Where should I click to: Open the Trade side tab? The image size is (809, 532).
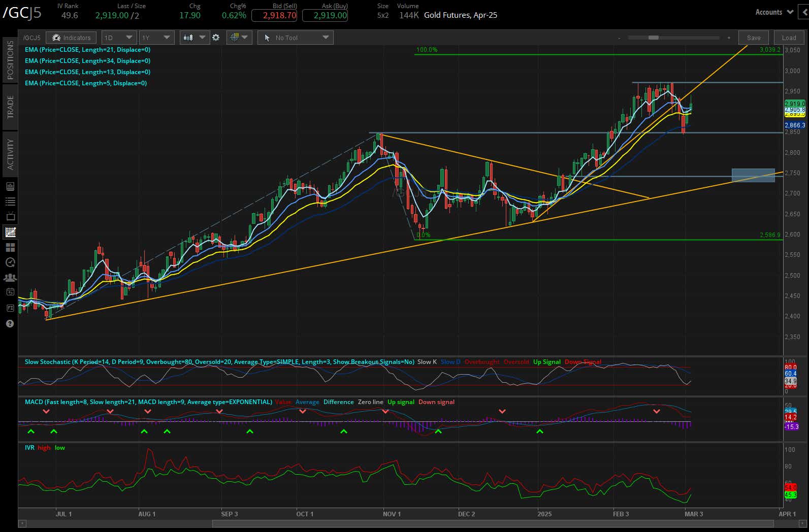tap(10, 107)
